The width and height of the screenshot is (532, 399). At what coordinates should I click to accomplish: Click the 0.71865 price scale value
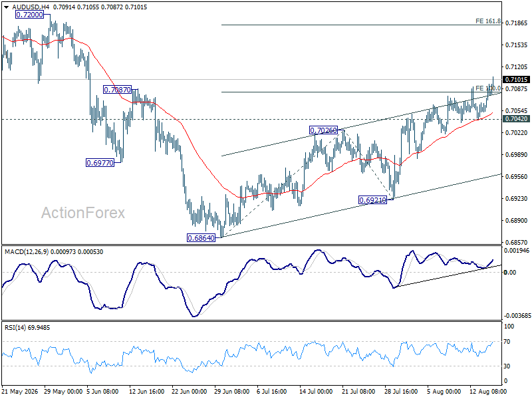pyautogui.click(x=516, y=23)
